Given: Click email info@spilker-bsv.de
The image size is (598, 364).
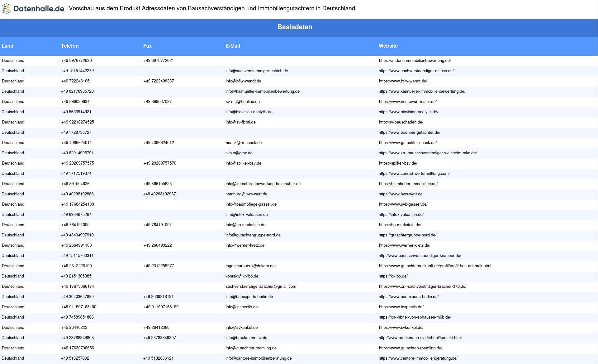Looking at the screenshot, I should tap(244, 163).
